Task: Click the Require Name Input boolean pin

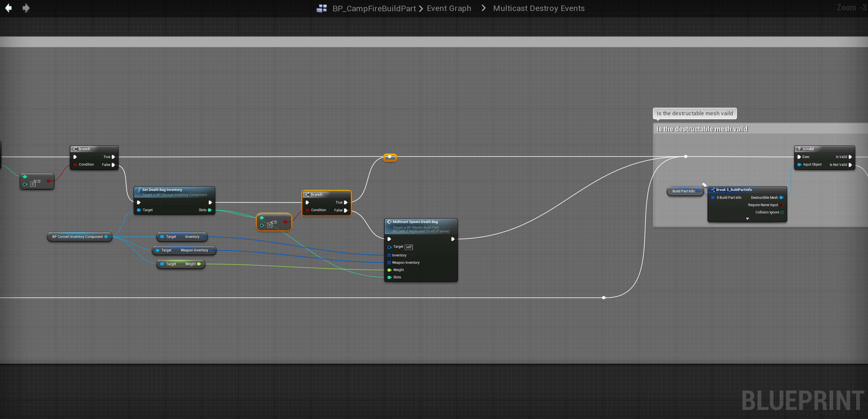Action: 781,205
